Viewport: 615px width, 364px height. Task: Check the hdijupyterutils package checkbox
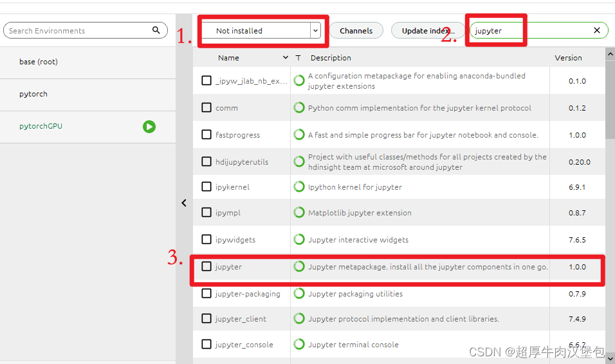(x=207, y=161)
